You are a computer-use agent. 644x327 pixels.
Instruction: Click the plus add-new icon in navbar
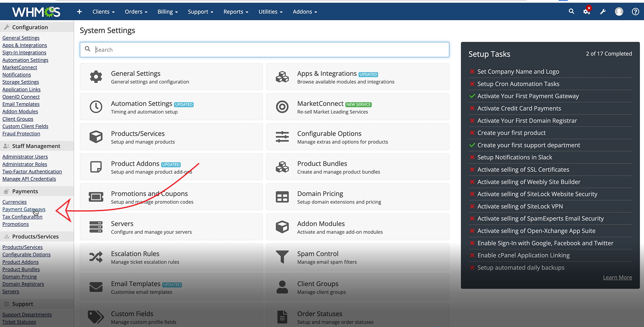(79, 12)
